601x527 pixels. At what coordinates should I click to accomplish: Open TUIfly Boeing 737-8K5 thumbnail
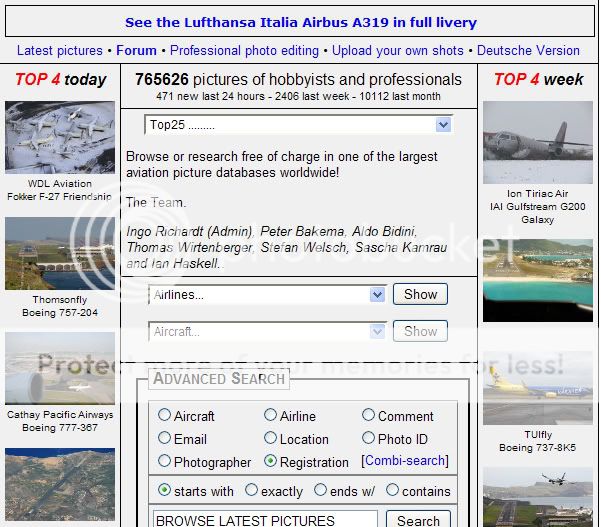pyautogui.click(x=538, y=388)
